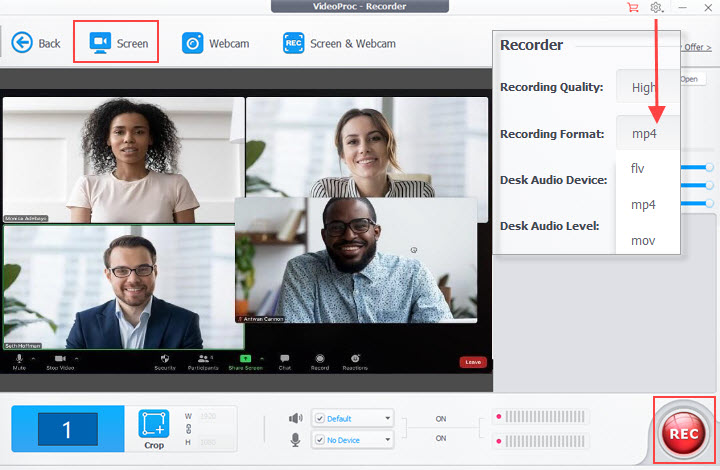Click the Mute microphone icon in Zoom
720x470 pixels.
click(19, 359)
